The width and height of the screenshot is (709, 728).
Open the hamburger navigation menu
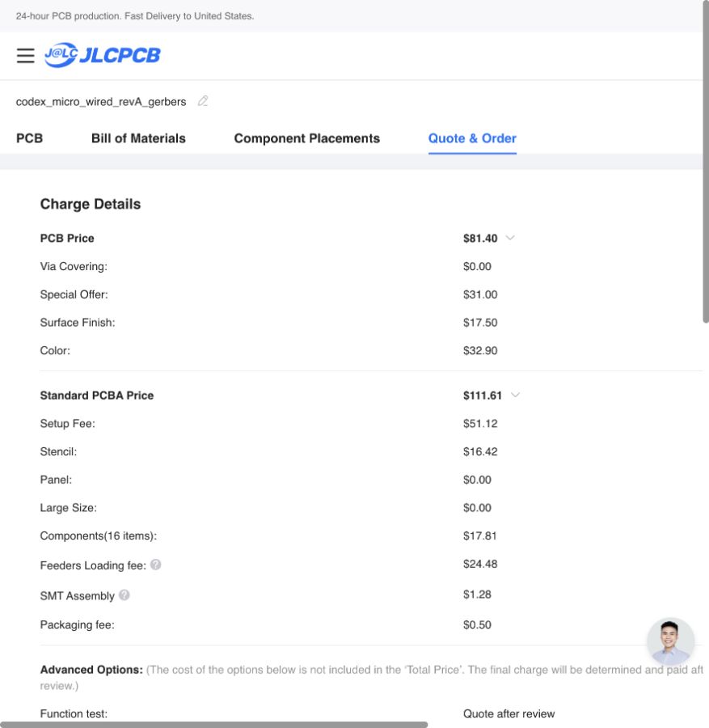(26, 56)
